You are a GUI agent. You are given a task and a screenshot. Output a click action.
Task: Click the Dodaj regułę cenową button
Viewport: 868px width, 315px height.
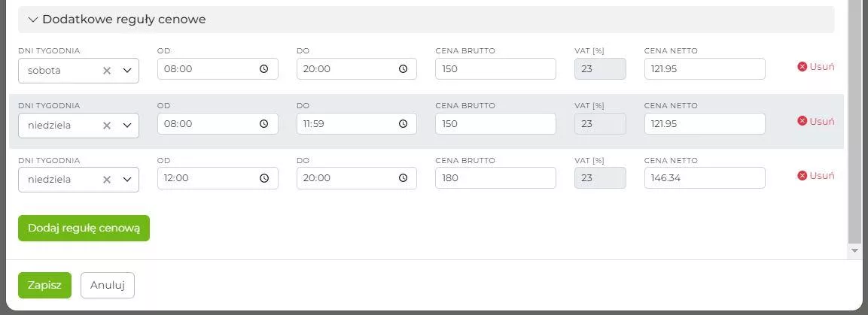tap(84, 229)
